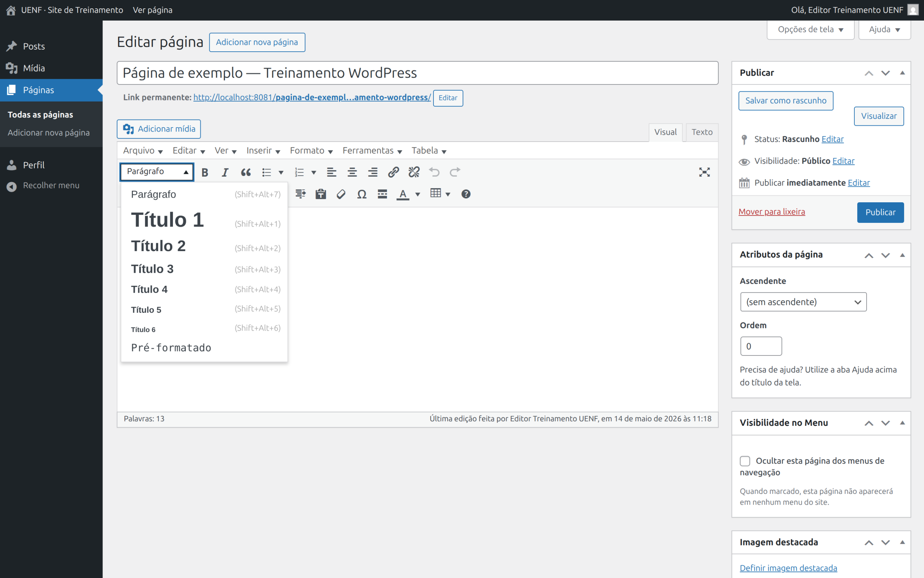Click the Ordem number field
Image resolution: width=924 pixels, height=578 pixels.
pyautogui.click(x=761, y=346)
